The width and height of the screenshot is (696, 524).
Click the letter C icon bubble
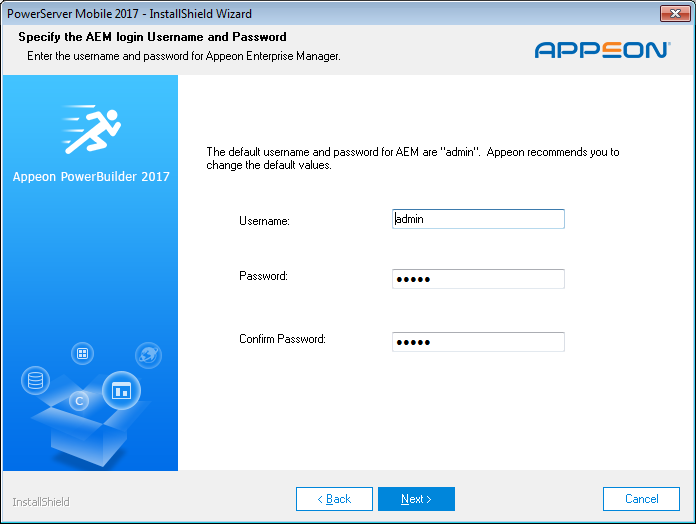click(79, 401)
